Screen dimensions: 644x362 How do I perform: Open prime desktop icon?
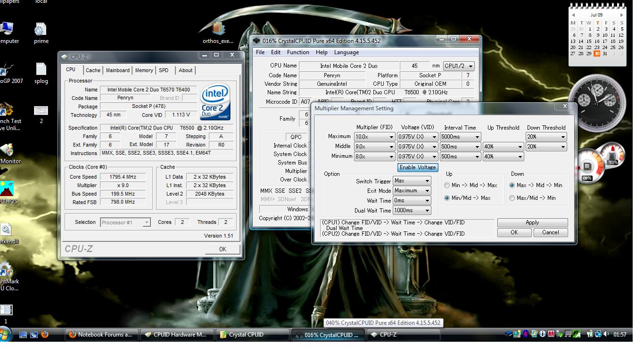41,33
